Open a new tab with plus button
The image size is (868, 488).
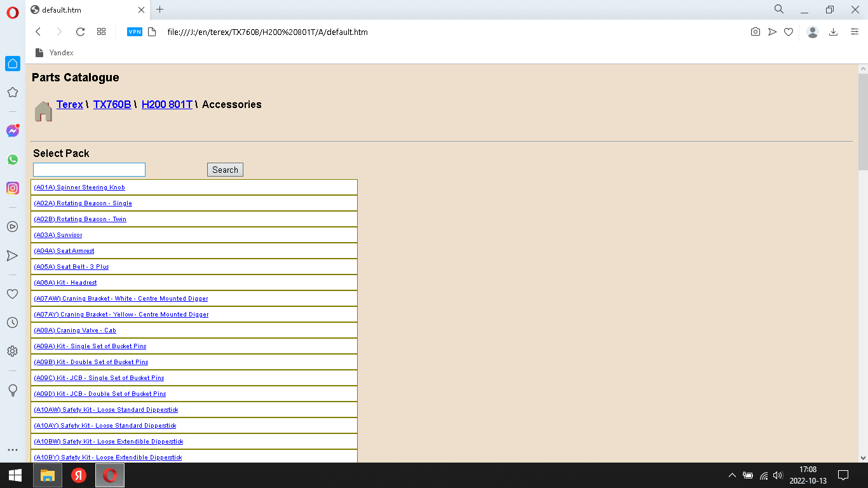159,10
